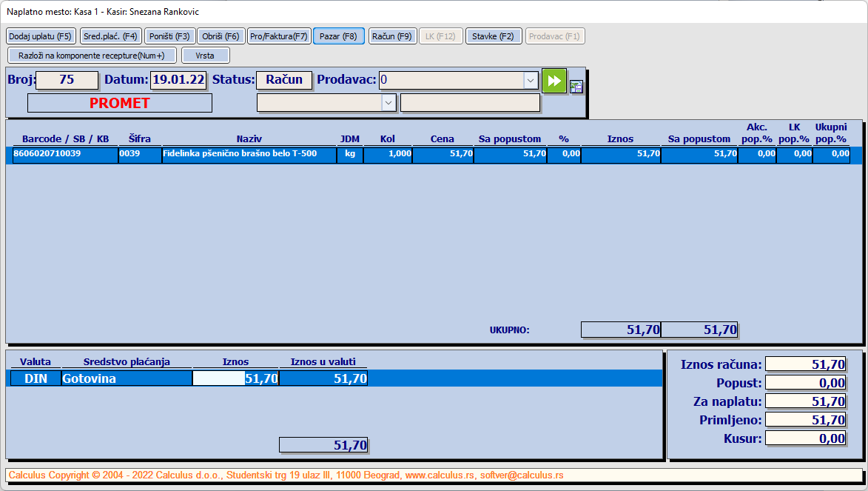This screenshot has height=491, width=868.
Task: Click the Kusur value field
Action: [805, 438]
